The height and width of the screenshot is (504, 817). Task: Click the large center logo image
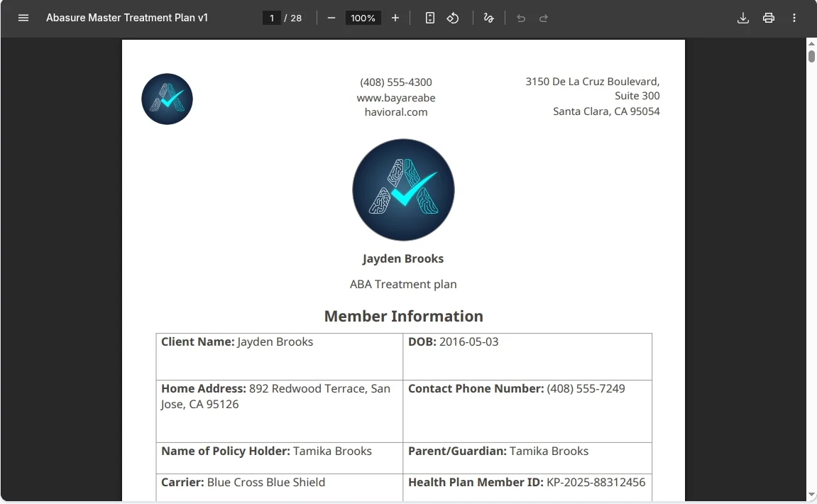click(403, 190)
